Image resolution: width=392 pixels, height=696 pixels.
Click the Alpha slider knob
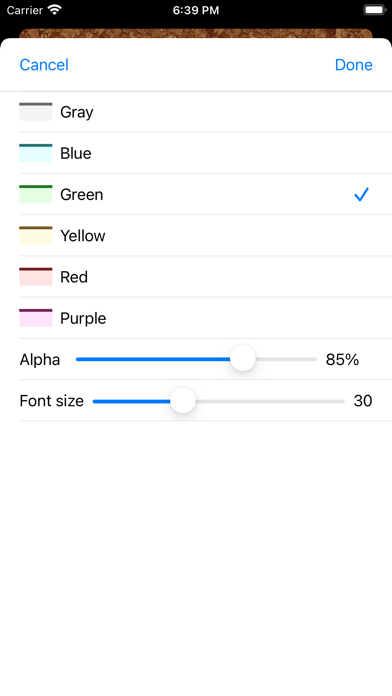pos(243,359)
